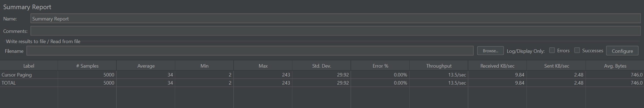The height and width of the screenshot is (108, 644).
Task: Enable the Successes checkbox
Action: [577, 50]
